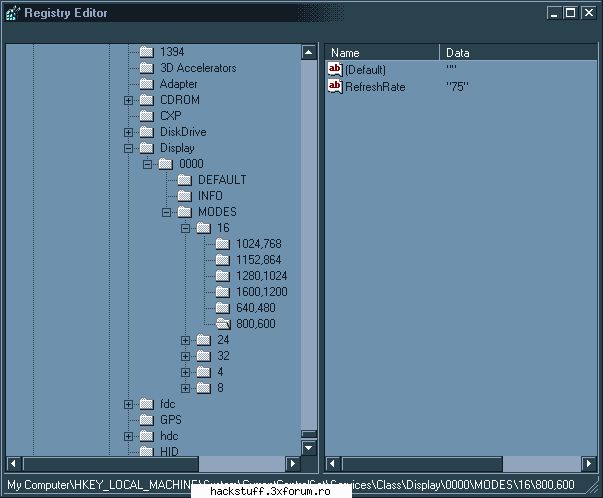Click tree pane scroll down arrow

pos(309,448)
